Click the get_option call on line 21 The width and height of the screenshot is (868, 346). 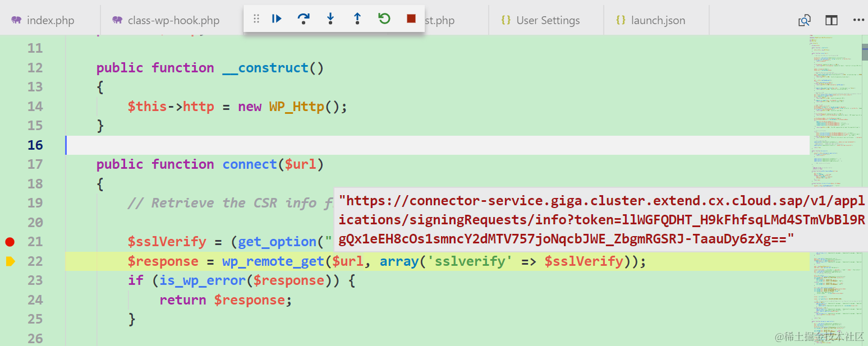click(277, 242)
